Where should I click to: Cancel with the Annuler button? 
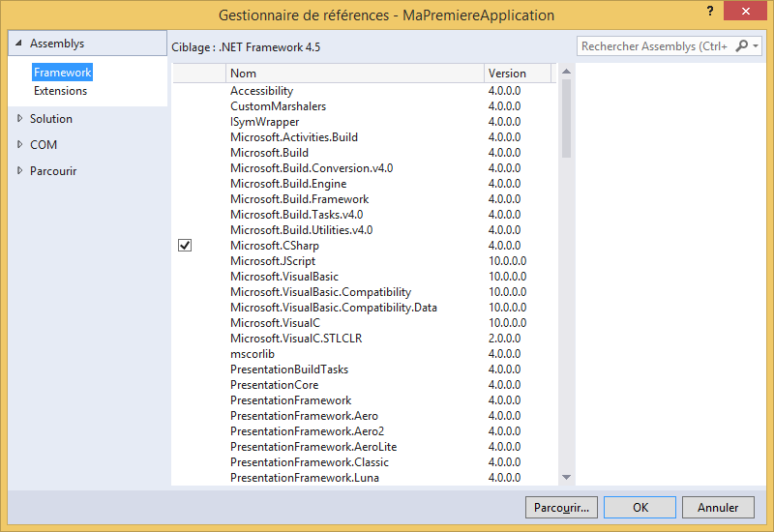click(718, 507)
